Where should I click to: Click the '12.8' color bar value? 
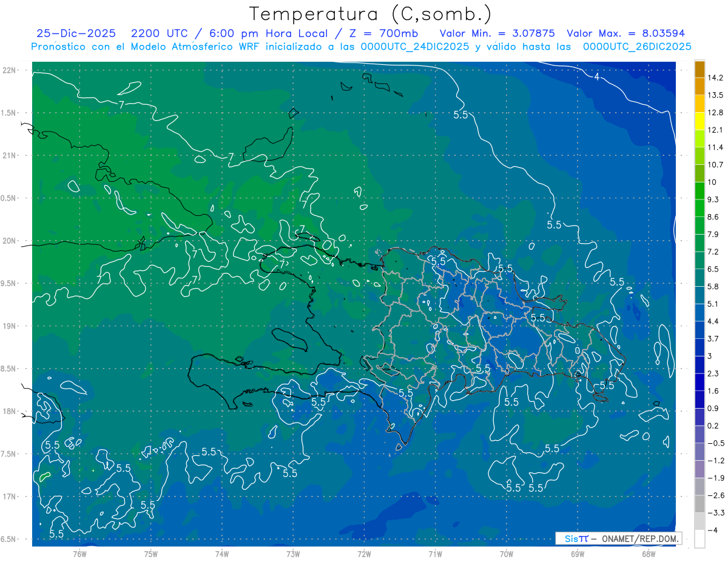tap(715, 113)
